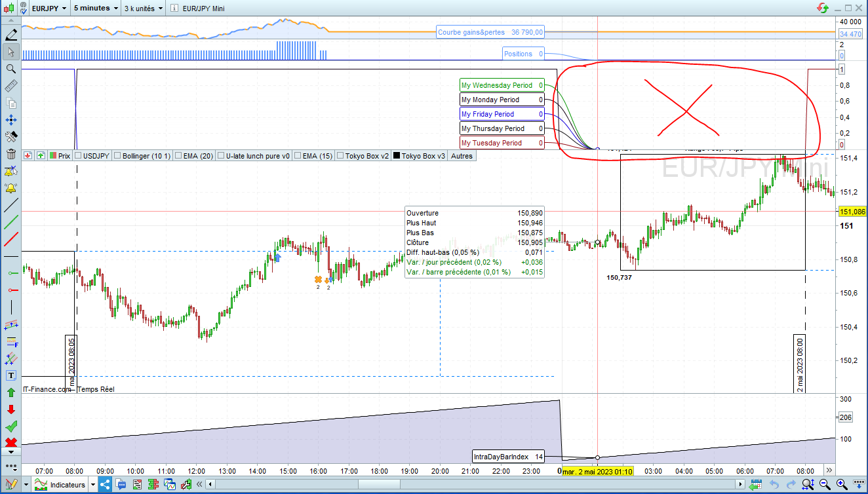Viewport: 868px width, 494px height.
Task: Open the 3 k unités dropdown
Action: (x=161, y=9)
